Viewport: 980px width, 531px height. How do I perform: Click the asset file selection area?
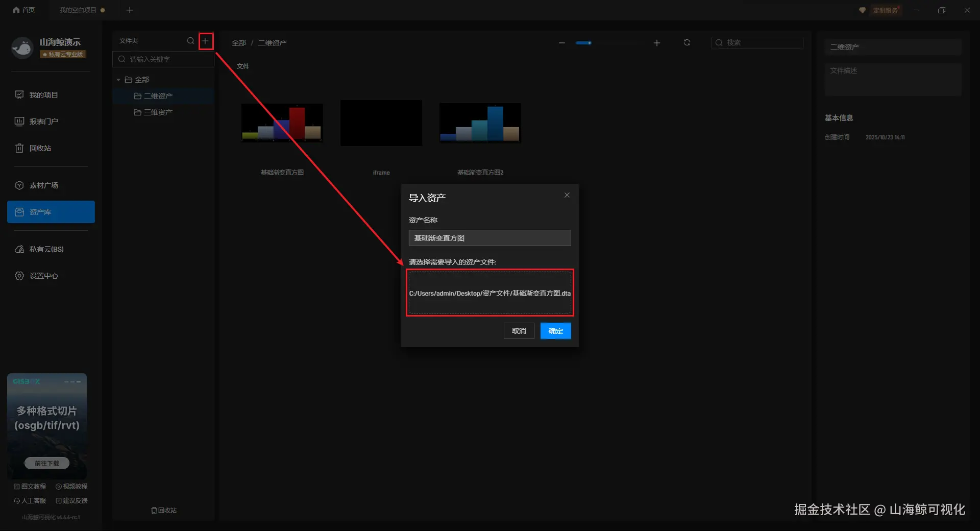click(490, 293)
